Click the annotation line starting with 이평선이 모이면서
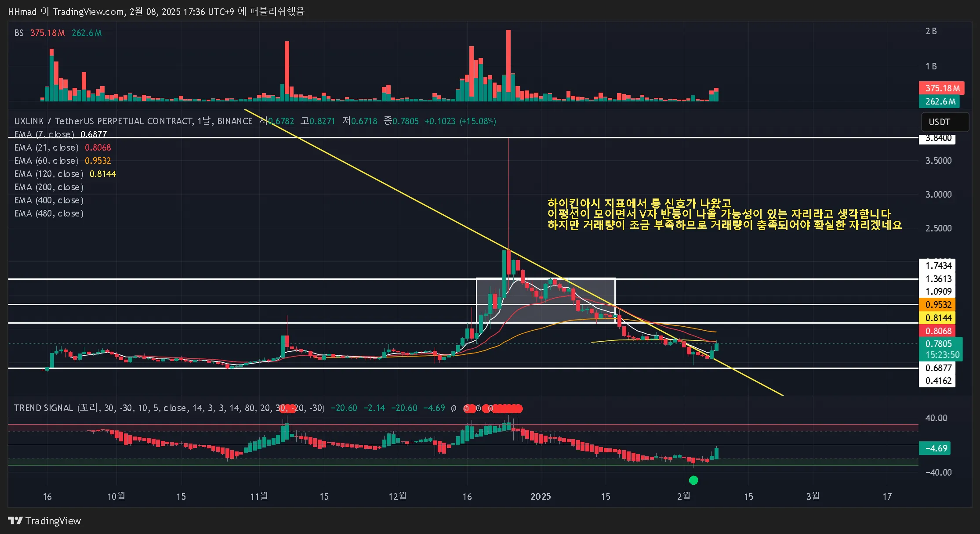Viewport: 980px width, 534px height. tap(719, 214)
